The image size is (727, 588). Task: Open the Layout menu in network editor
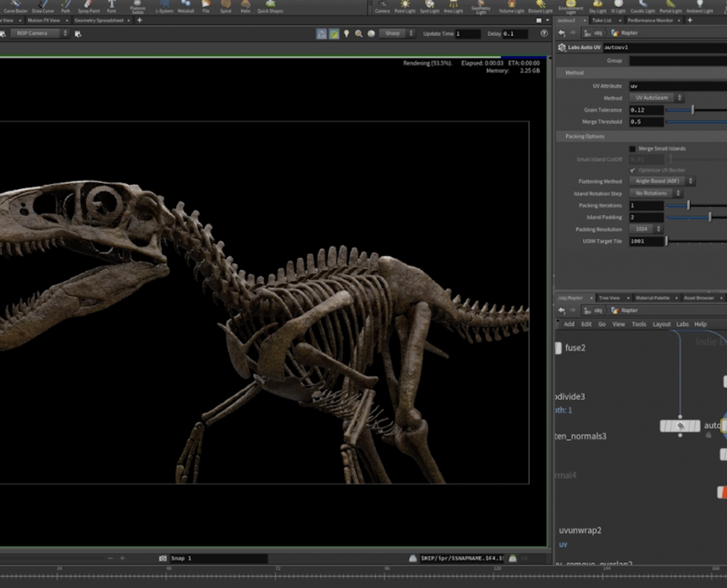661,324
